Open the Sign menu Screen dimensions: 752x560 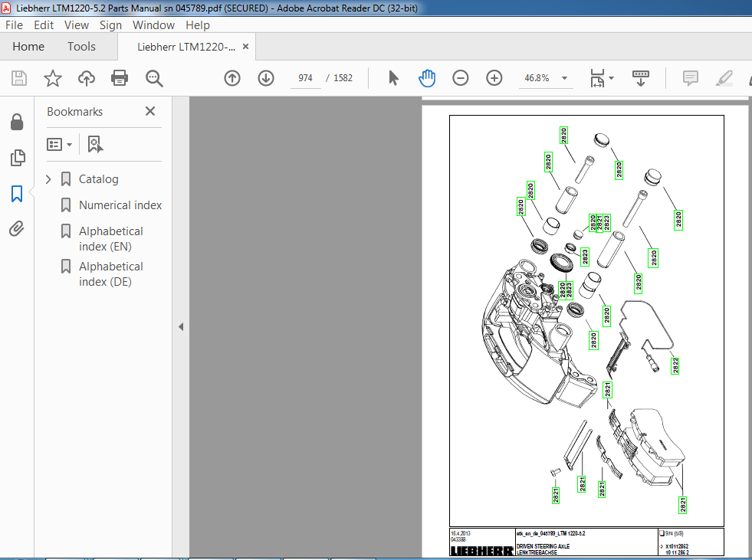[110, 25]
